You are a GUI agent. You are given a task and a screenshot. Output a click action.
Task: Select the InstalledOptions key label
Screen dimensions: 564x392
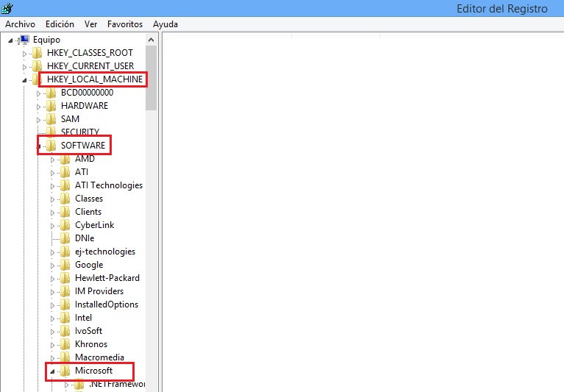[107, 305]
